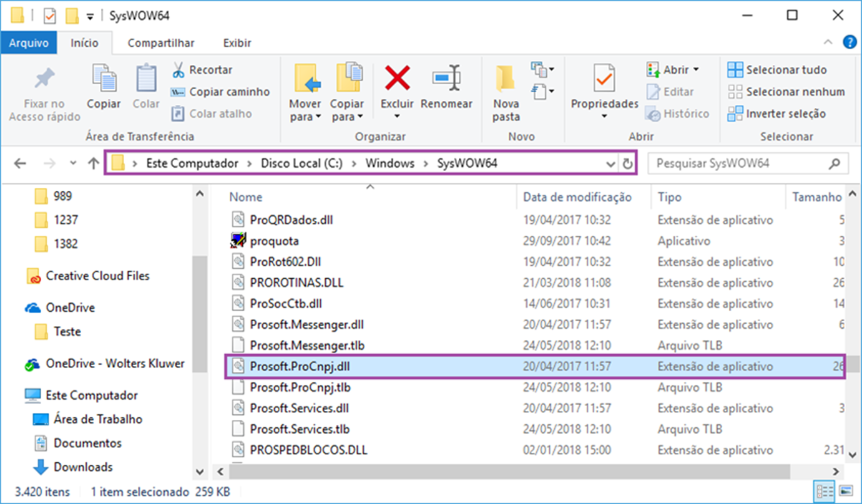This screenshot has width=862, height=504.
Task: Open the Fácil acesso dropdown in the ribbon
Action: coord(542,92)
